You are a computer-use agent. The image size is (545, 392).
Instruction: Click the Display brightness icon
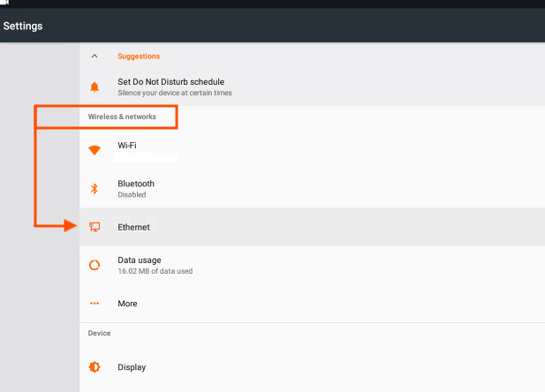tap(95, 367)
